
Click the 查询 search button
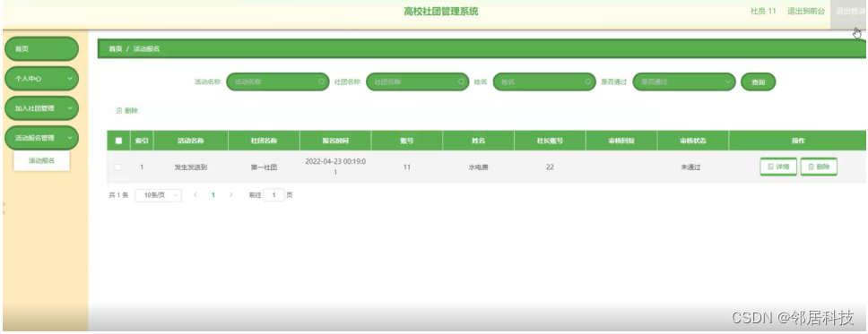click(x=758, y=81)
